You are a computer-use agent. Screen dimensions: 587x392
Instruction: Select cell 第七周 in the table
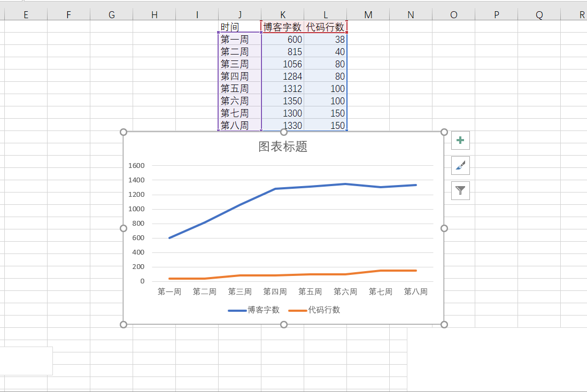click(240, 113)
